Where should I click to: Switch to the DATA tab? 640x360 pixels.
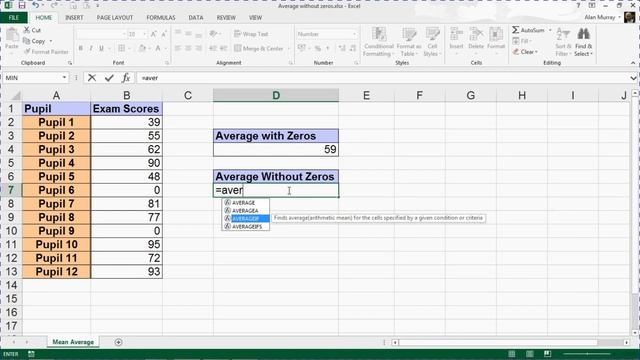[196, 18]
